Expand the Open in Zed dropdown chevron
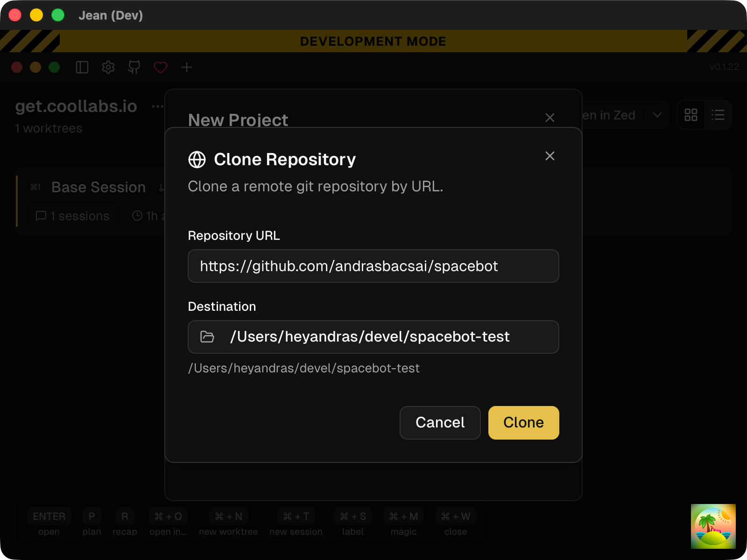The width and height of the screenshot is (747, 560). (657, 115)
